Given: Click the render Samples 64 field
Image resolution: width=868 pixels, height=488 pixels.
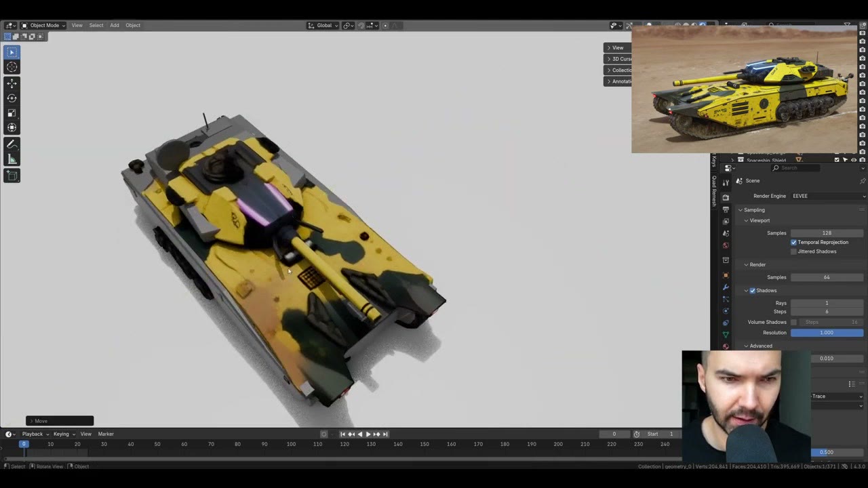Looking at the screenshot, I should [827, 277].
